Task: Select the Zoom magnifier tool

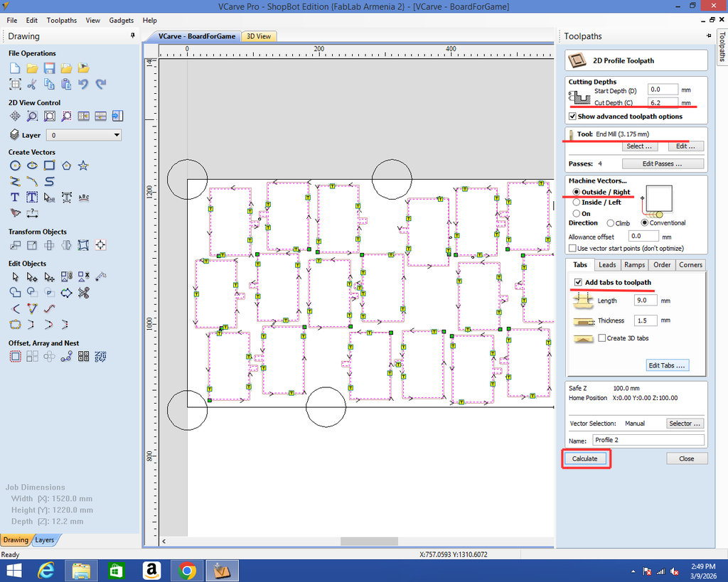Action: click(x=32, y=116)
